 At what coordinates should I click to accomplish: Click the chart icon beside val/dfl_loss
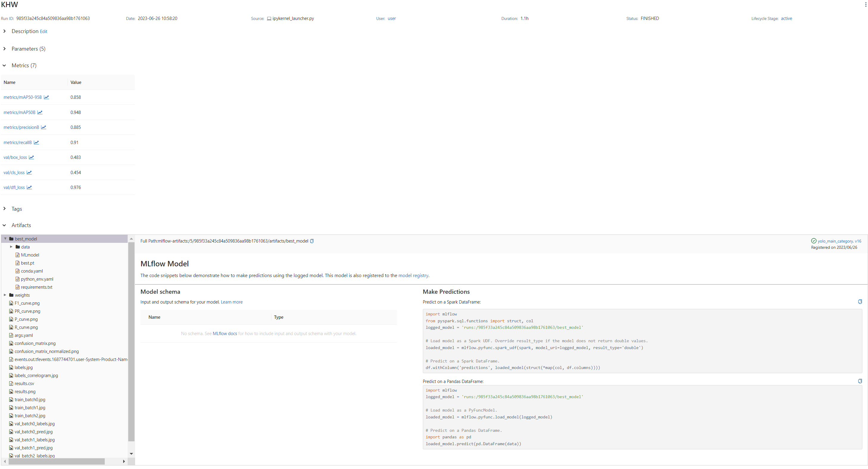[30, 187]
